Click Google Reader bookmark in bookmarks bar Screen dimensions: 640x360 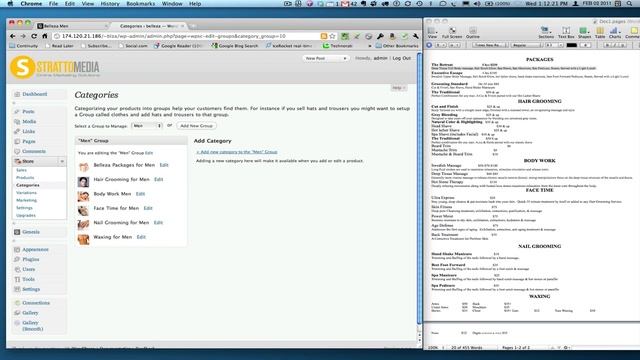pyautogui.click(x=178, y=46)
